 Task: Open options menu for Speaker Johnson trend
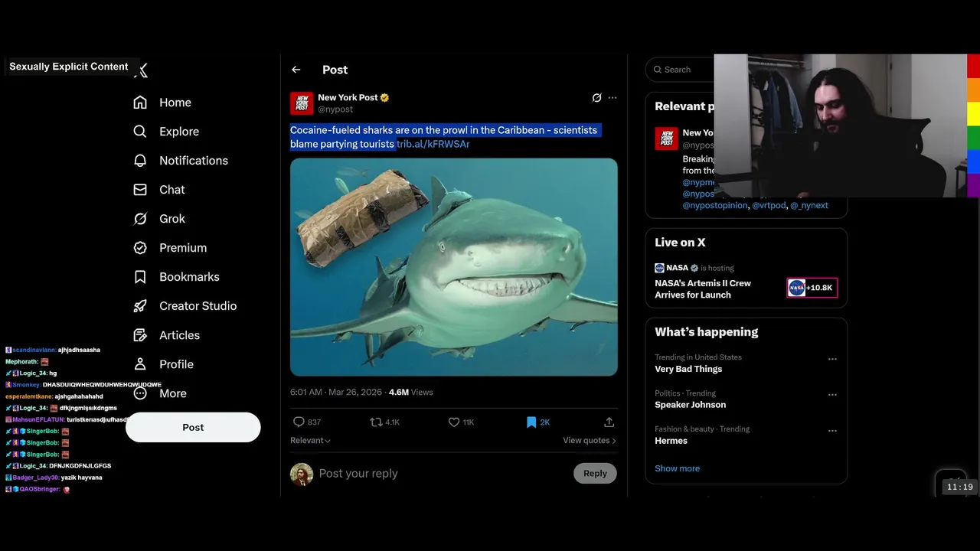(832, 395)
